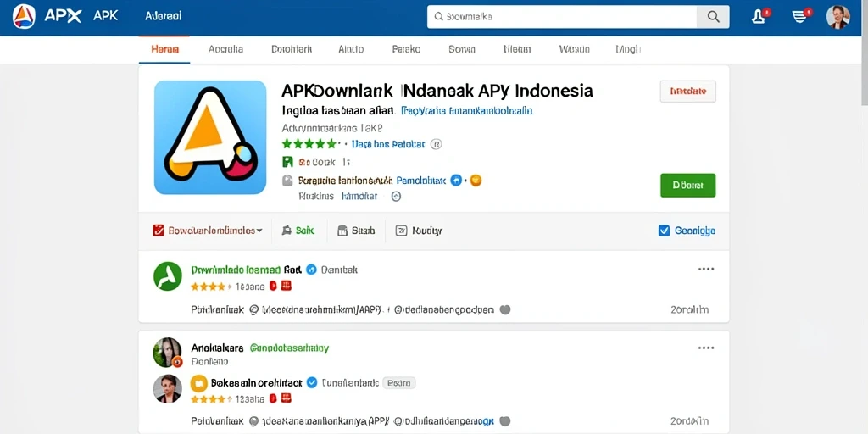This screenshot has width=868, height=434.
Task: Click the red icon before Bowotanlomlincles
Action: tap(159, 231)
